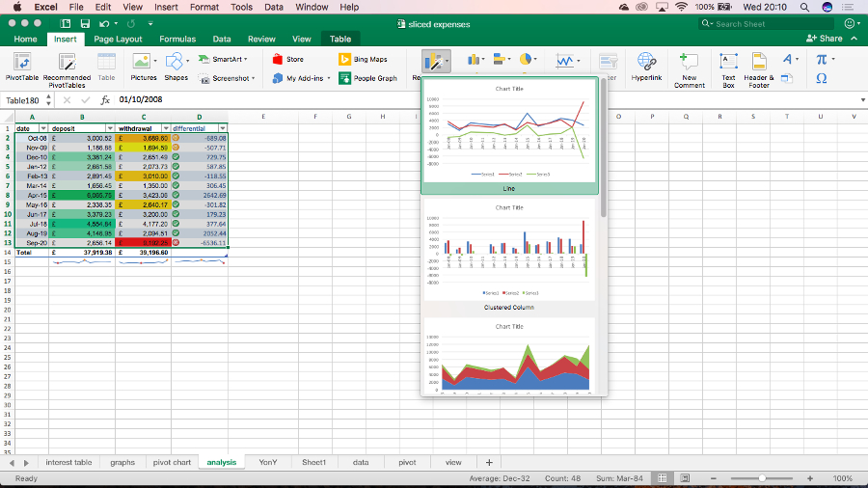Choose the Line chart recommendation
Viewport: 868px width, 488px height.
[509, 136]
